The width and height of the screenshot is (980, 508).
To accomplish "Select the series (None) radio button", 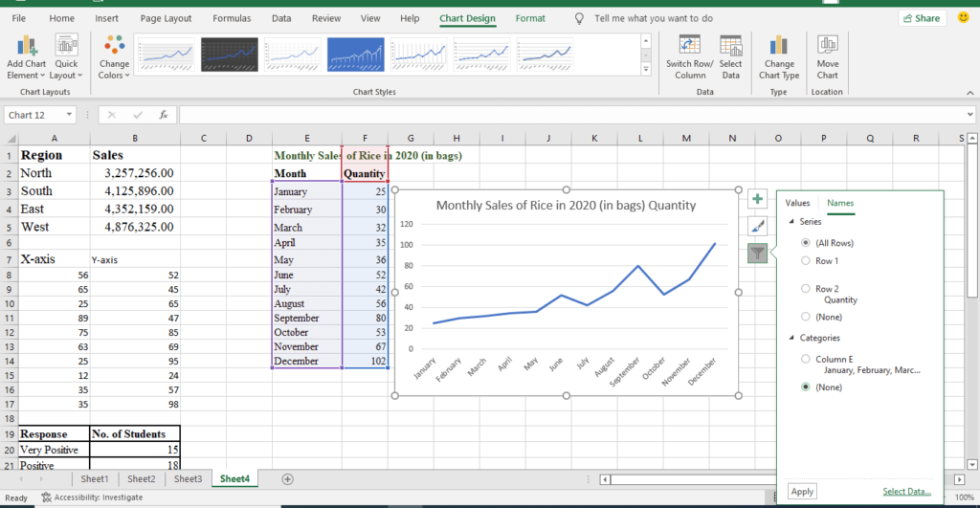I will 805,316.
